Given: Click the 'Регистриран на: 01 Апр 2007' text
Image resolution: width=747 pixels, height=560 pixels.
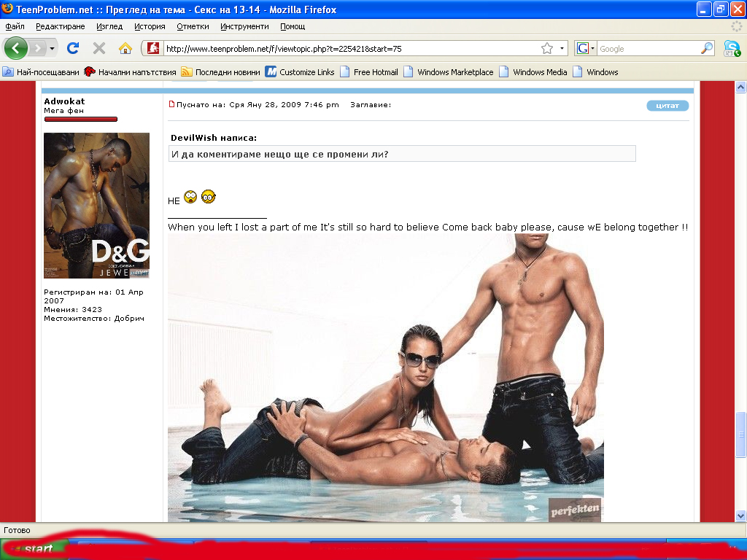Looking at the screenshot, I should click(x=93, y=296).
